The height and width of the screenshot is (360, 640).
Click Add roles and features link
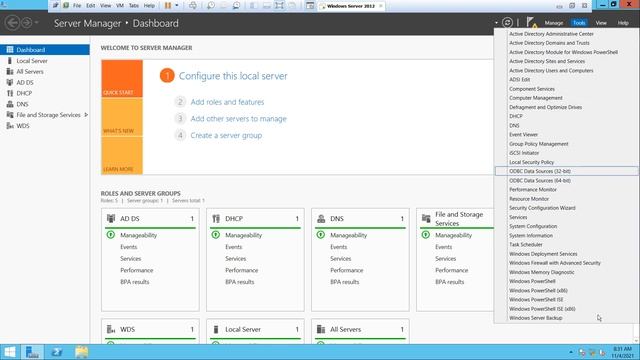click(x=227, y=102)
